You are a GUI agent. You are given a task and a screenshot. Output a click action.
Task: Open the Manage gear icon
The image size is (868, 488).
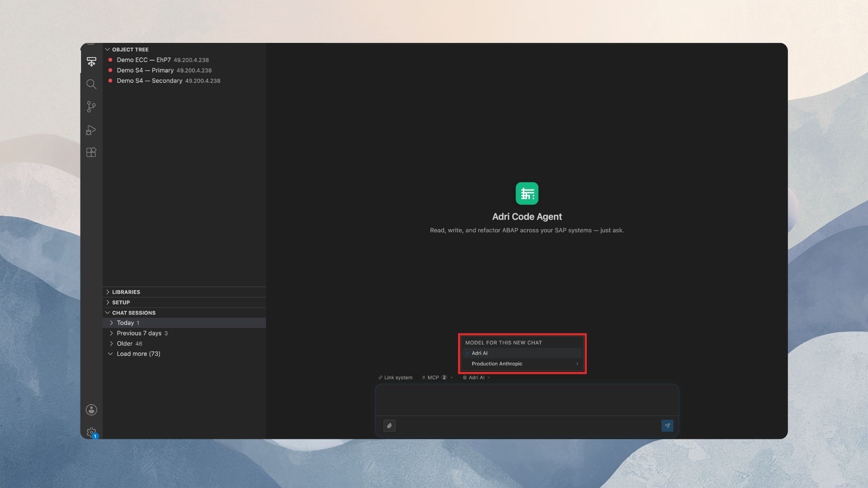(x=91, y=432)
